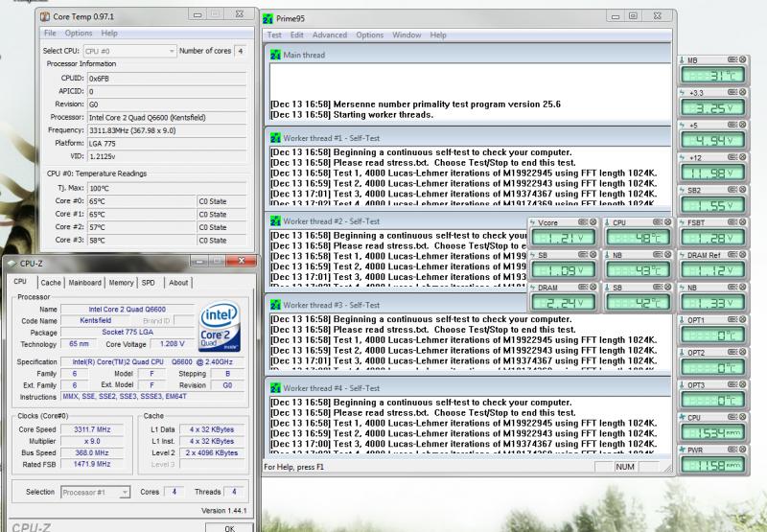Screen dimensions: 767x532
Task: Open settings icon on SB 42°C gadget
Action: 658,287
